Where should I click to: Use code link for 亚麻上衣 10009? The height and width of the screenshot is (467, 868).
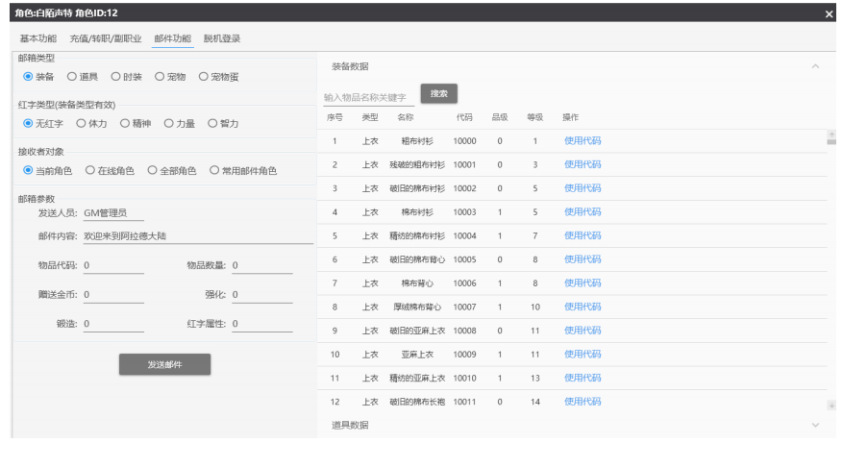583,355
